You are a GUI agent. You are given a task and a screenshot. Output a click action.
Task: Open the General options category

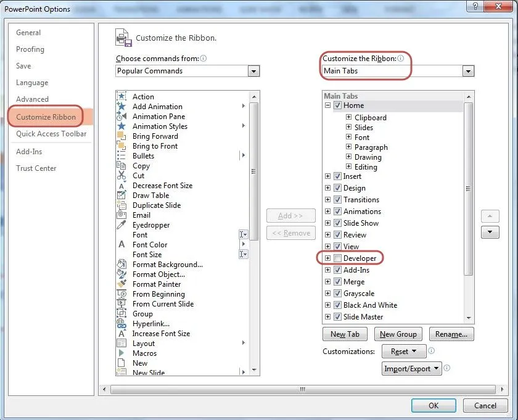click(x=28, y=33)
